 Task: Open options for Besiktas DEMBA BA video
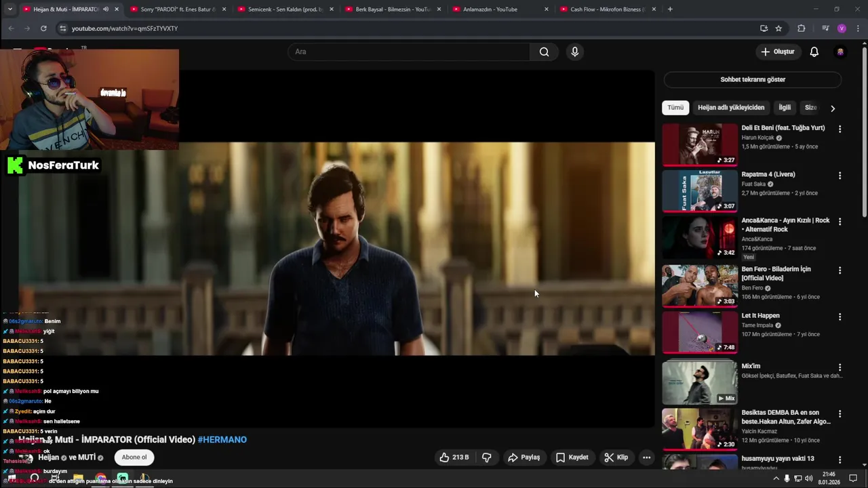pyautogui.click(x=840, y=413)
